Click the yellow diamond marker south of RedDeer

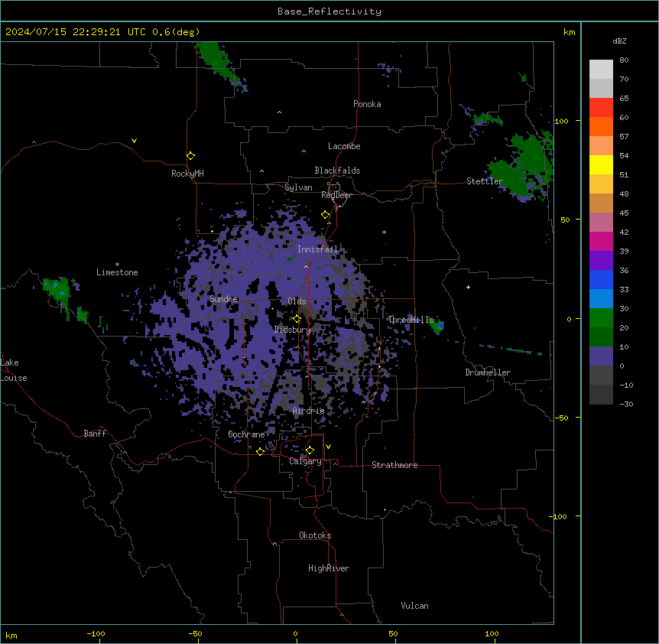[326, 215]
